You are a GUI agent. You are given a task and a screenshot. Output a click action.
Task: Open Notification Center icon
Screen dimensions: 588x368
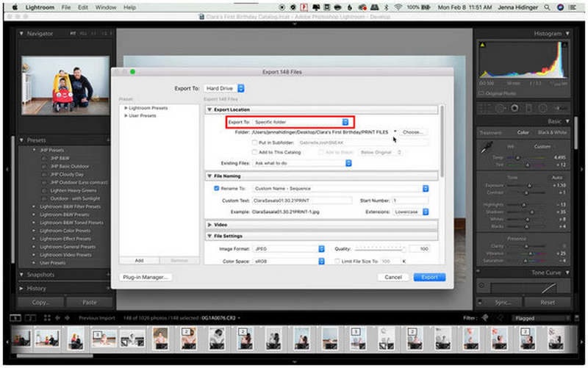click(573, 7)
